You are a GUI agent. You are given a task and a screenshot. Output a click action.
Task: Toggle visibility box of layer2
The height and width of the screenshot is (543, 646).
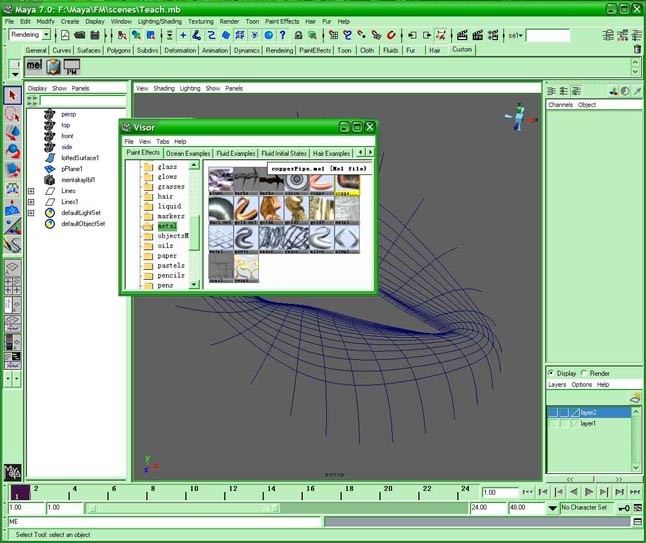point(553,411)
